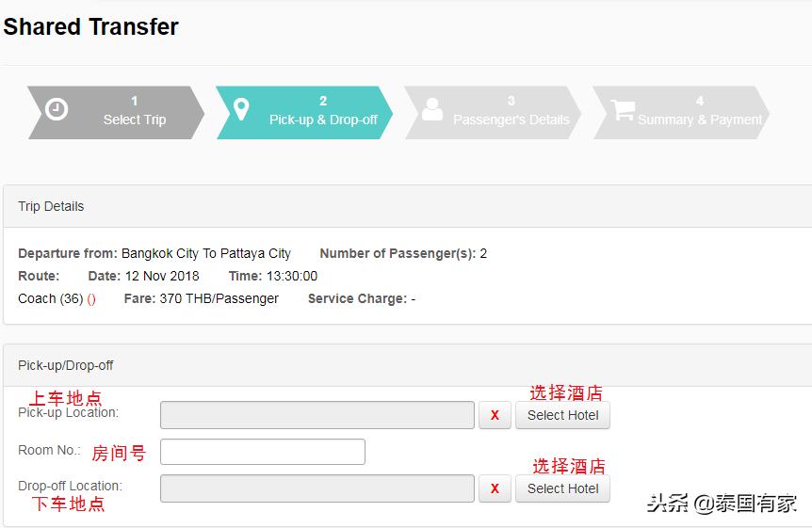Screen dimensions: 812x528
Task: Click the Pick-up Location text field
Action: tap(317, 415)
